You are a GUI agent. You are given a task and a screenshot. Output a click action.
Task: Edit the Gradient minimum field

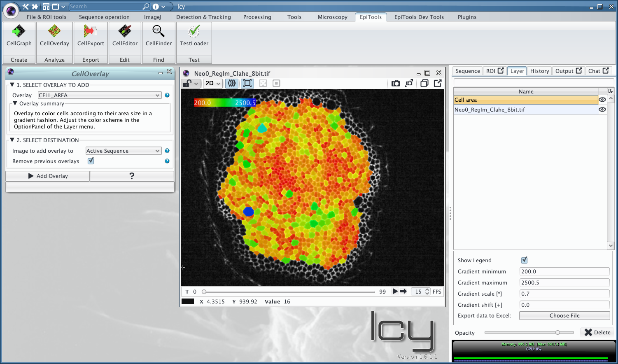(564, 271)
